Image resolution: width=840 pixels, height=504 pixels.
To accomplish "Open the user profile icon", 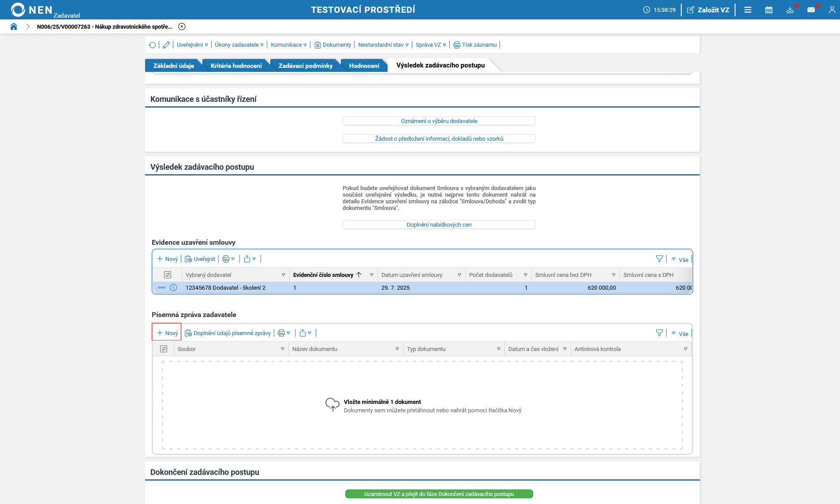I will point(832,10).
